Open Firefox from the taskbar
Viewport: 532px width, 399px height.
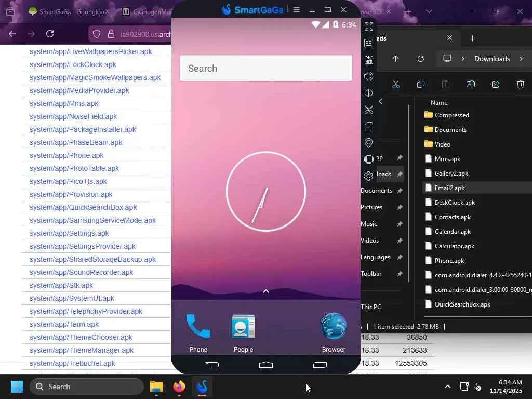179,387
